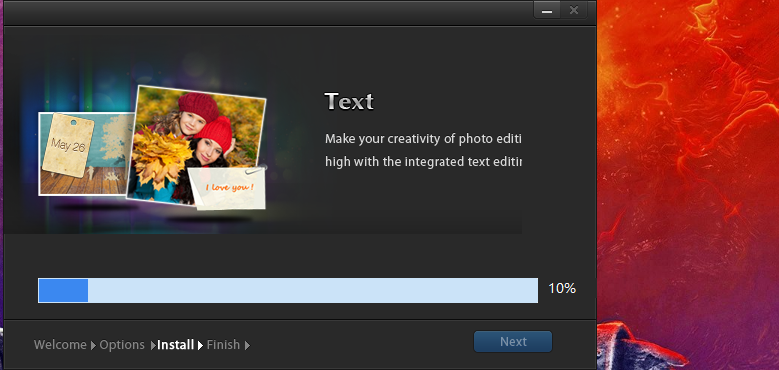The height and width of the screenshot is (370, 779).
Task: Click the Welcome step label
Action: (x=60, y=345)
